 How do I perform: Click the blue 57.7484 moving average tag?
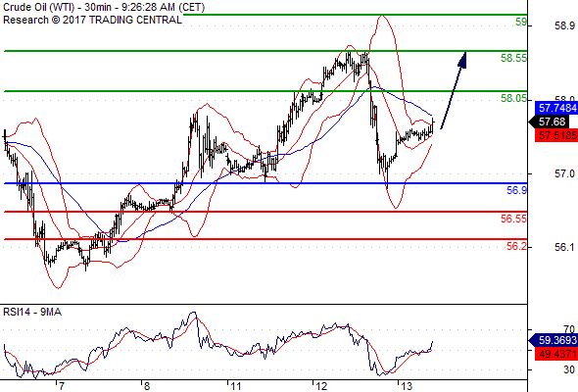pos(556,108)
